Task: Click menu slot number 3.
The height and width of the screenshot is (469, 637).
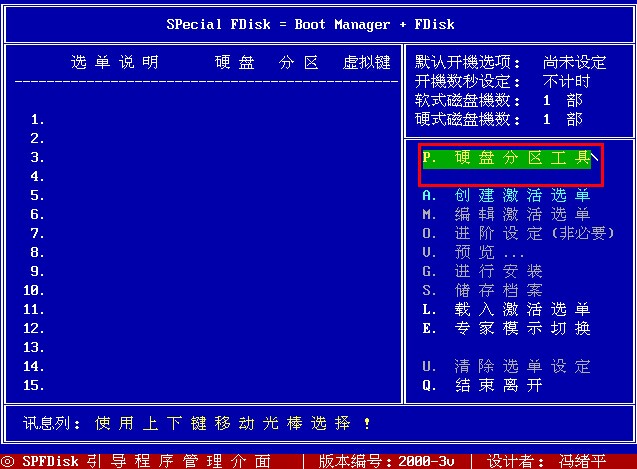Action: coord(37,157)
